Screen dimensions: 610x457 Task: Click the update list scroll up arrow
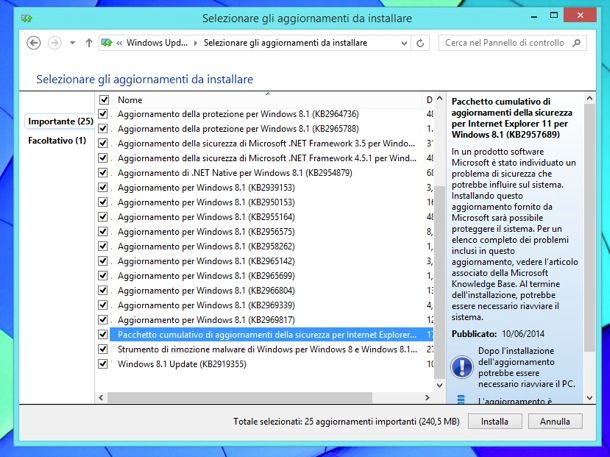[x=440, y=98]
